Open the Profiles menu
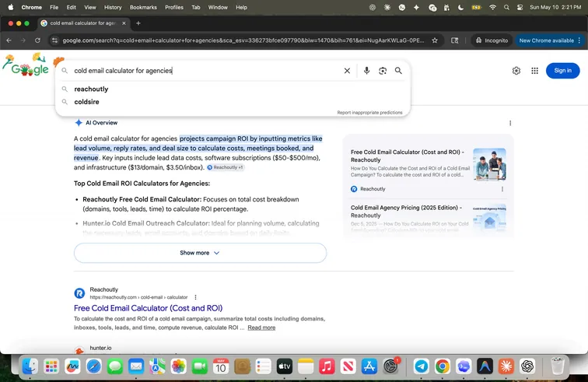The height and width of the screenshot is (382, 588). 174,7
